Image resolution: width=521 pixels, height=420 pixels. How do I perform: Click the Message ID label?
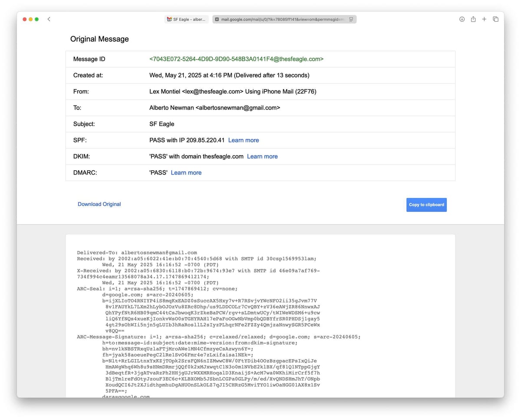point(89,59)
